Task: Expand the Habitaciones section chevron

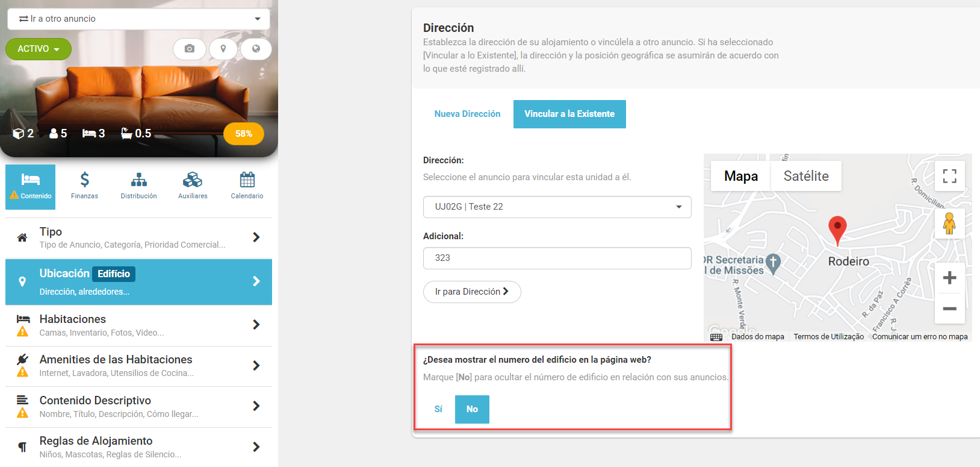Action: [256, 325]
